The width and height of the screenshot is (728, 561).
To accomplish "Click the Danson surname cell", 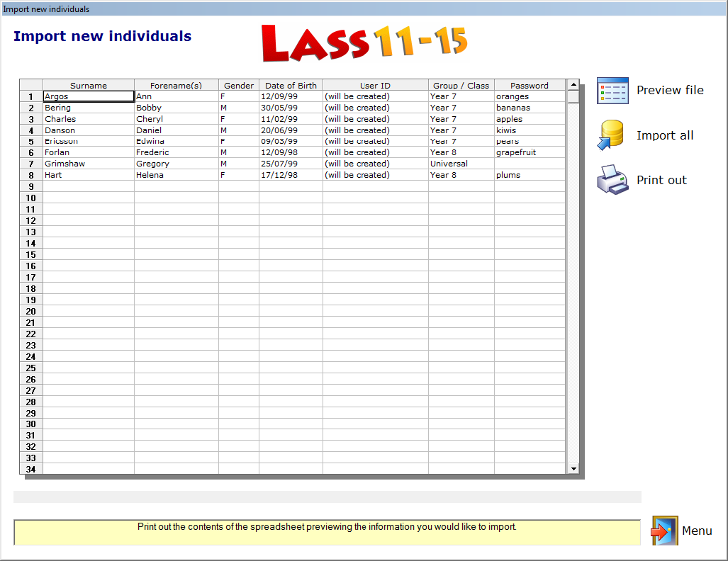I will (x=89, y=130).
